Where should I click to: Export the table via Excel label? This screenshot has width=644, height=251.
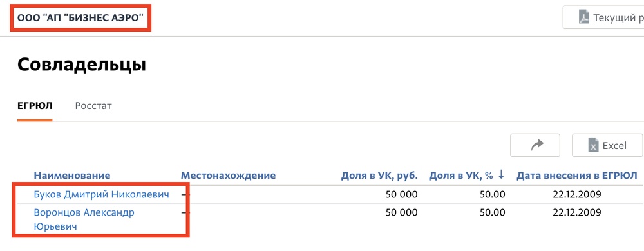click(x=614, y=145)
